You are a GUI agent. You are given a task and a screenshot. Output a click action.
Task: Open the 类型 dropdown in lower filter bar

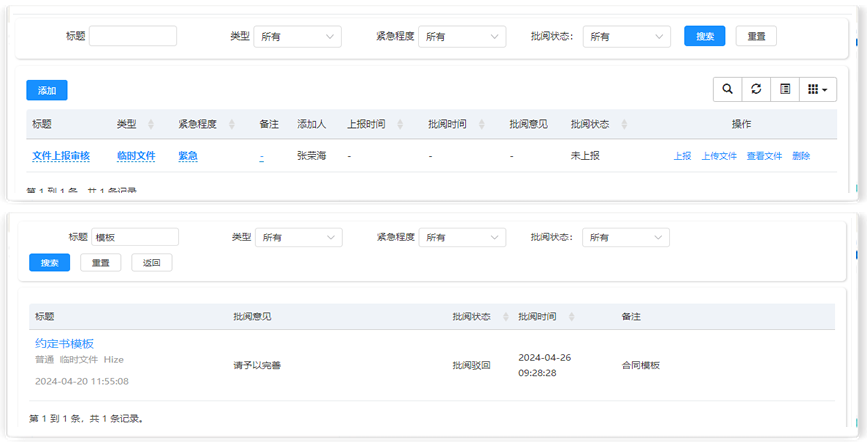[x=298, y=237]
